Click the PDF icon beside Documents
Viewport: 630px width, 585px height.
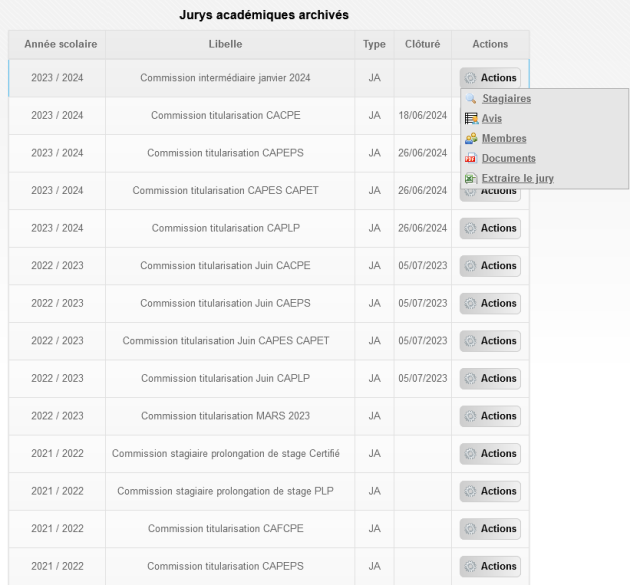[471, 159]
